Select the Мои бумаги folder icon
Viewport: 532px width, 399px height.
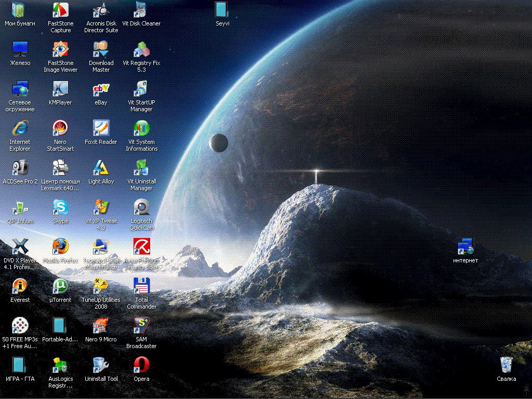(x=20, y=9)
